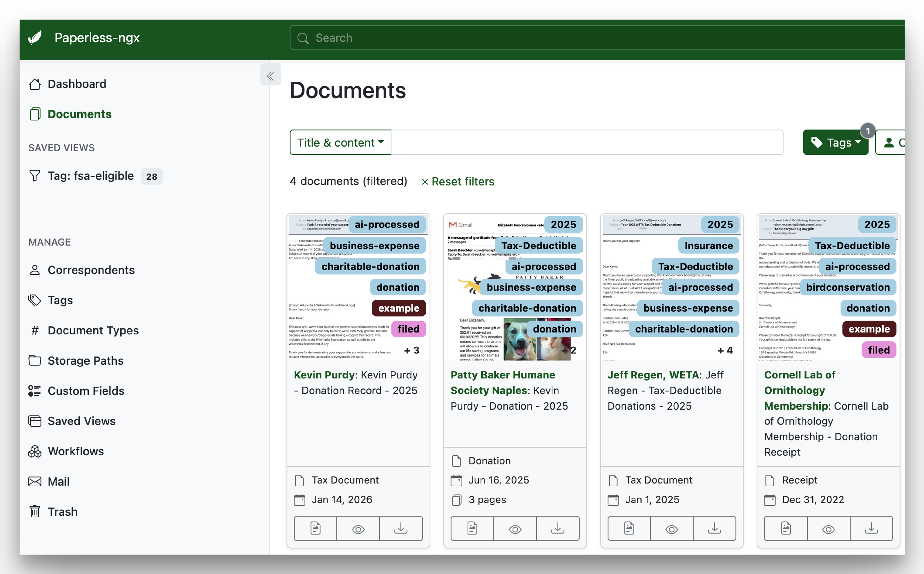Open Saved Views management
The width and height of the screenshot is (924, 574).
[x=72, y=421]
